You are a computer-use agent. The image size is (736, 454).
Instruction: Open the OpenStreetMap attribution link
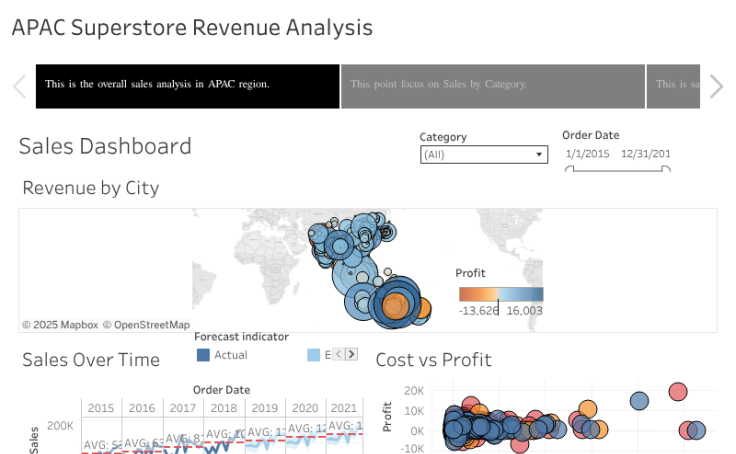pos(150,325)
